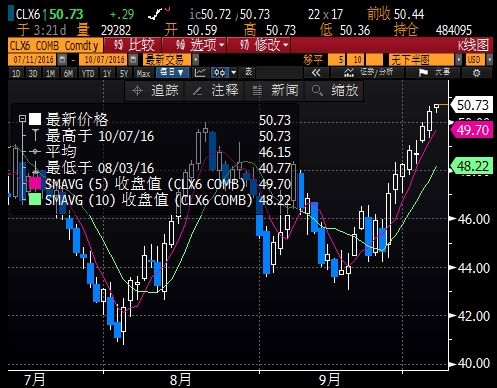
Task: Click the 移平 moving average label
Action: 313,60
